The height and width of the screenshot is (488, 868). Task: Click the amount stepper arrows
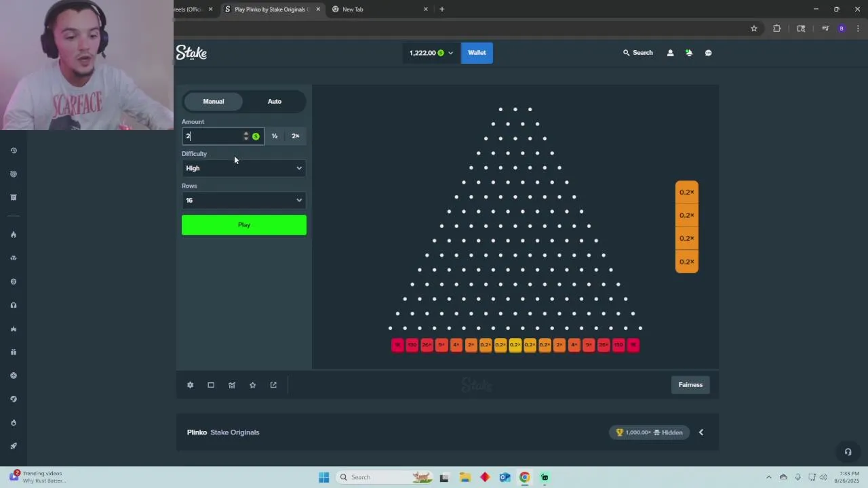(x=246, y=136)
